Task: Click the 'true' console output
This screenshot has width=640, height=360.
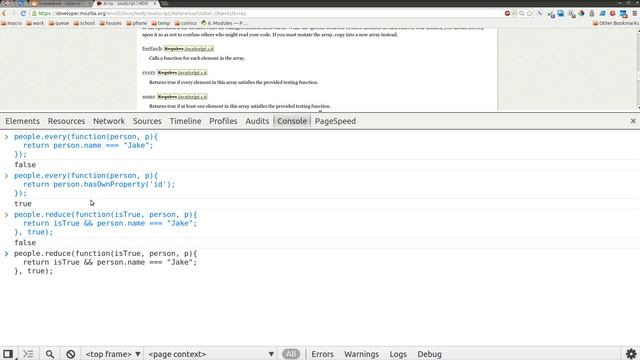Action: [23, 204]
